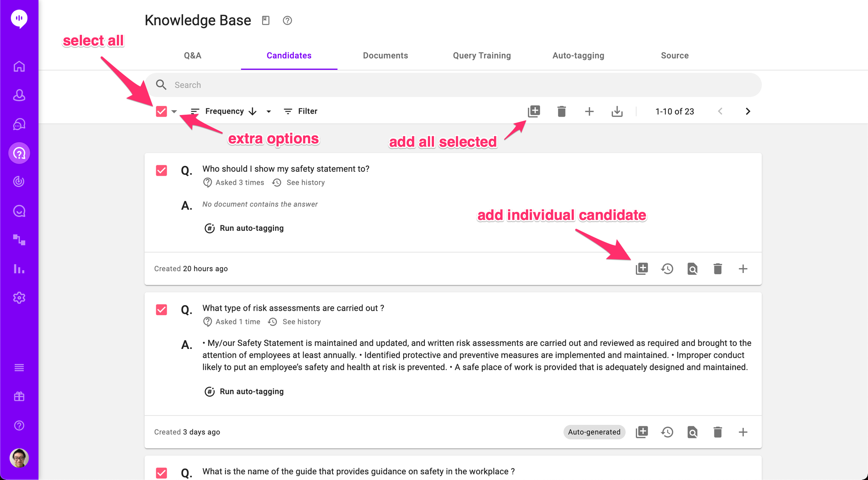Expand extra options arrow beside select all
The width and height of the screenshot is (868, 480).
click(174, 112)
